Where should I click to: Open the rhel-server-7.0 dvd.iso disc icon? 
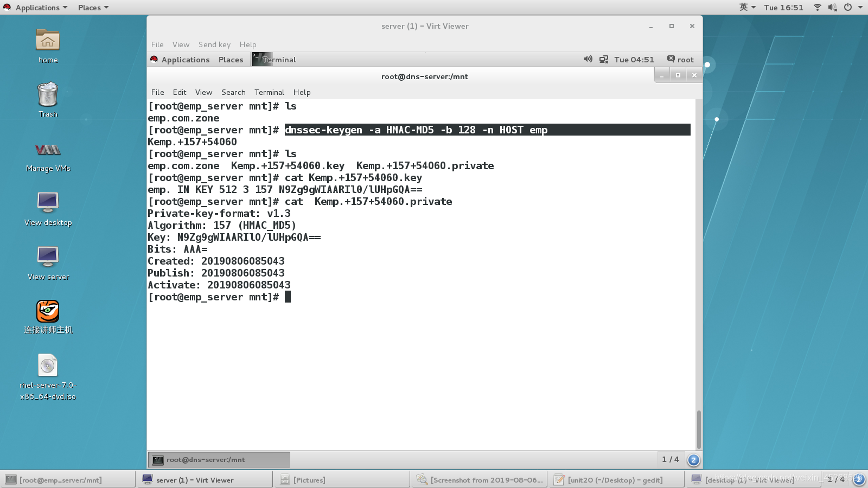coord(48,365)
